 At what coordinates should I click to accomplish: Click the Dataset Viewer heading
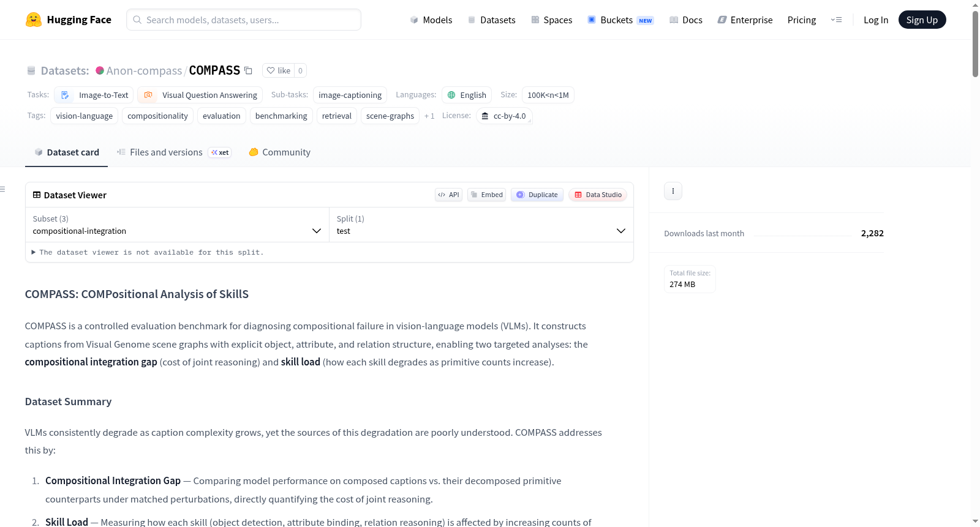tap(75, 195)
